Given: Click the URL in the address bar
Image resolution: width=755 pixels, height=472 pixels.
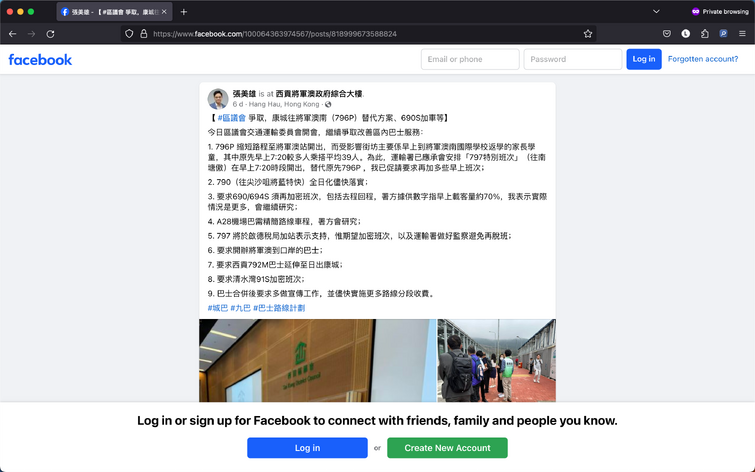Looking at the screenshot, I should tap(275, 34).
